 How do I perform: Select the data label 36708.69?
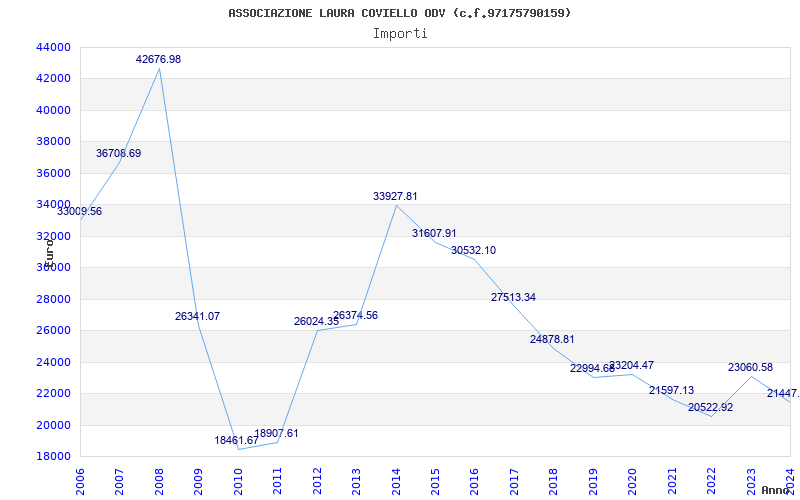point(118,153)
